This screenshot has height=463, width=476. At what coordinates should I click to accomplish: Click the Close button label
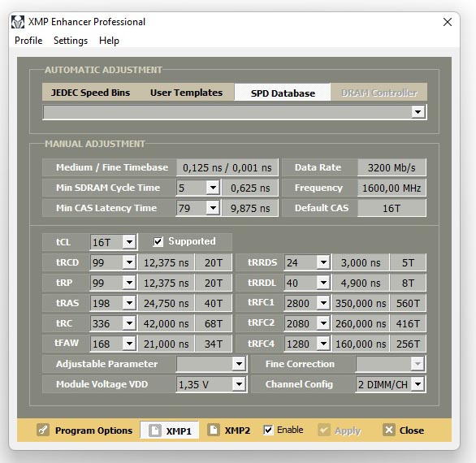point(412,431)
